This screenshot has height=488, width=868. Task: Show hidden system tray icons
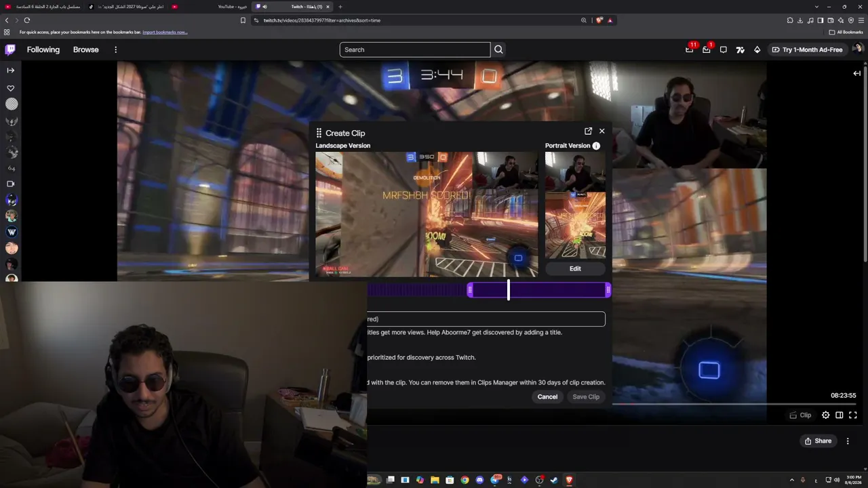(791, 480)
